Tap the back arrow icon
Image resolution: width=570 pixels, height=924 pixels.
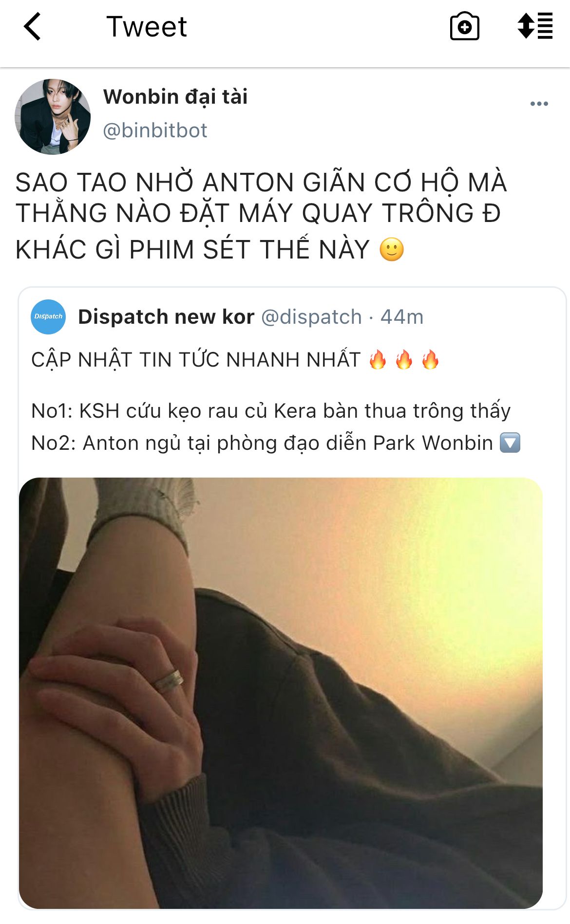coord(32,26)
